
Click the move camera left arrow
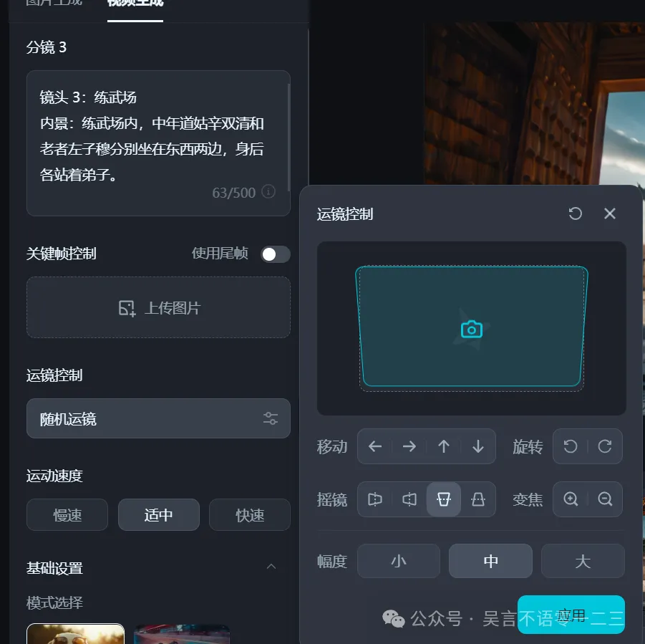pyautogui.click(x=375, y=447)
